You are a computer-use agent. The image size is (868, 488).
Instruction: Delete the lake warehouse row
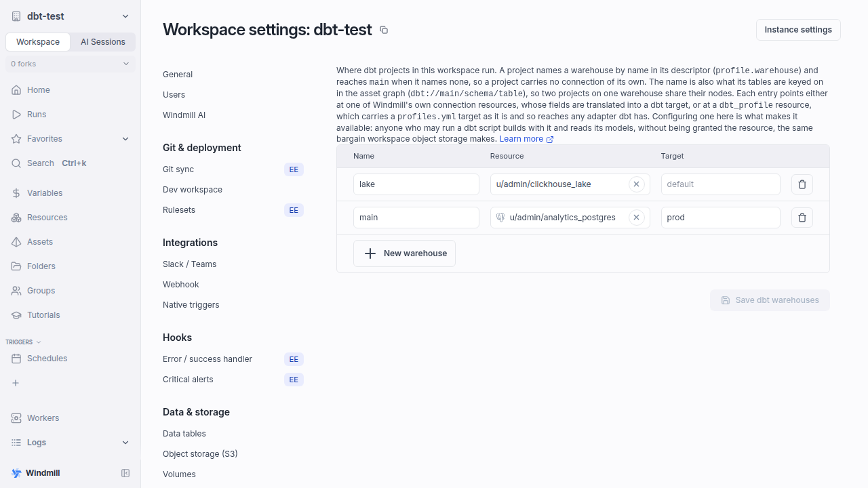802,184
